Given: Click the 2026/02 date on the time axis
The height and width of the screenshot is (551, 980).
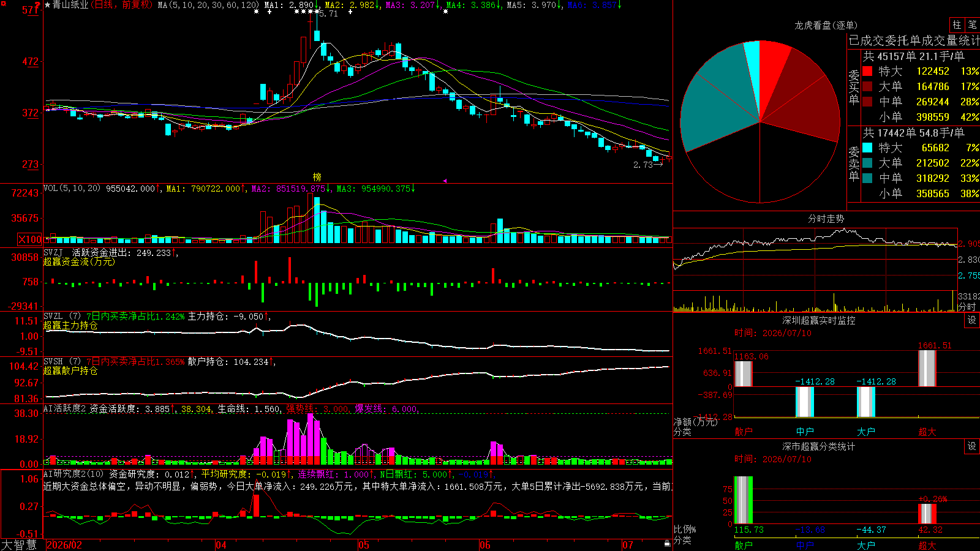Looking at the screenshot, I should click(x=64, y=545).
